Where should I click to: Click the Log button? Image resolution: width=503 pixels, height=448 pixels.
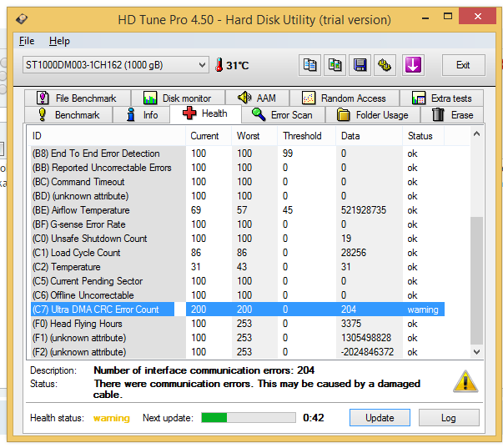[x=449, y=417]
